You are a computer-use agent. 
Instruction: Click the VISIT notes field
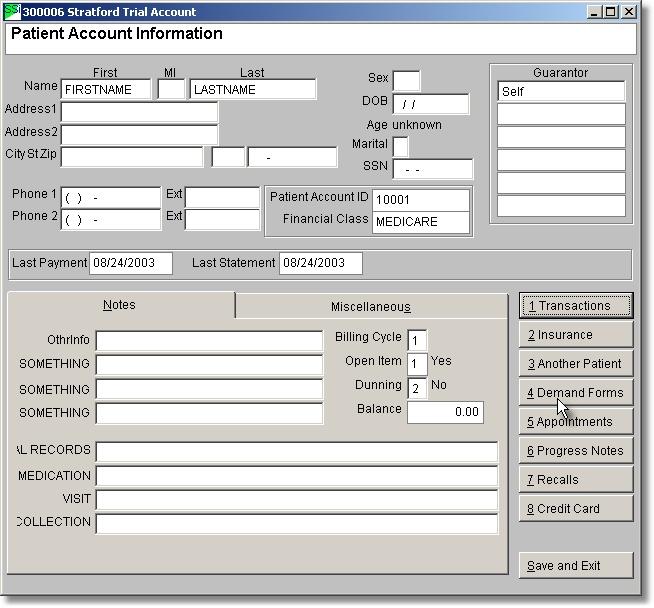coord(297,500)
